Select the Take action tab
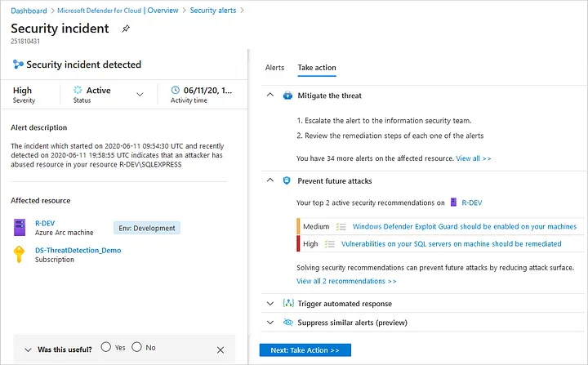588x365 pixels. (317, 68)
